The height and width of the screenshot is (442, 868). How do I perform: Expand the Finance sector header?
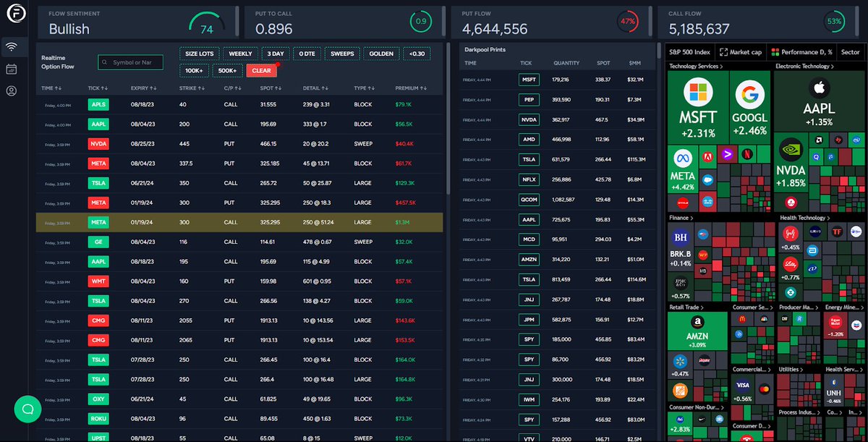point(682,218)
